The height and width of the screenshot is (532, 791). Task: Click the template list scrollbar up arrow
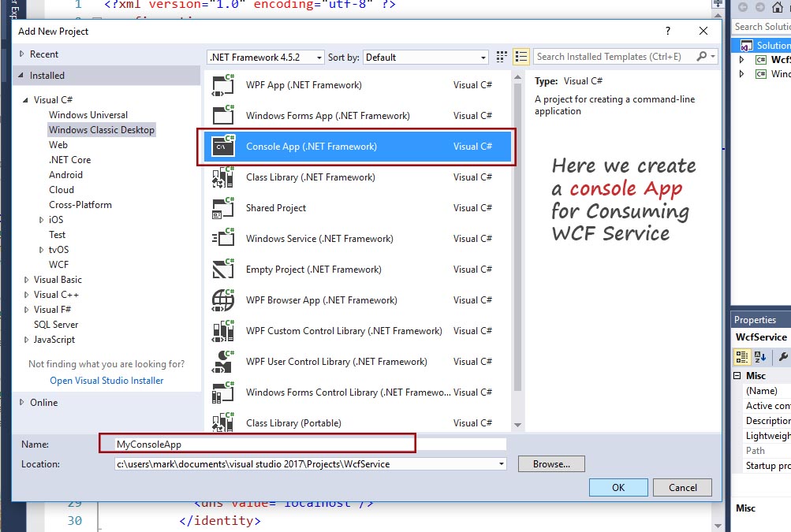[517, 78]
